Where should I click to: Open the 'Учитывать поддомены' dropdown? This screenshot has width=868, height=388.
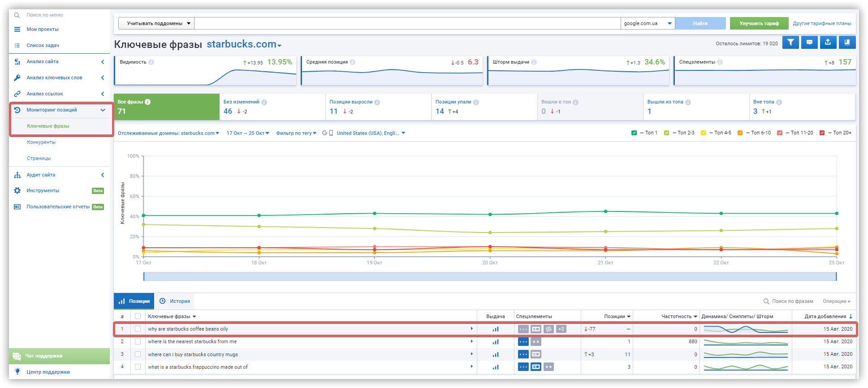[x=156, y=23]
